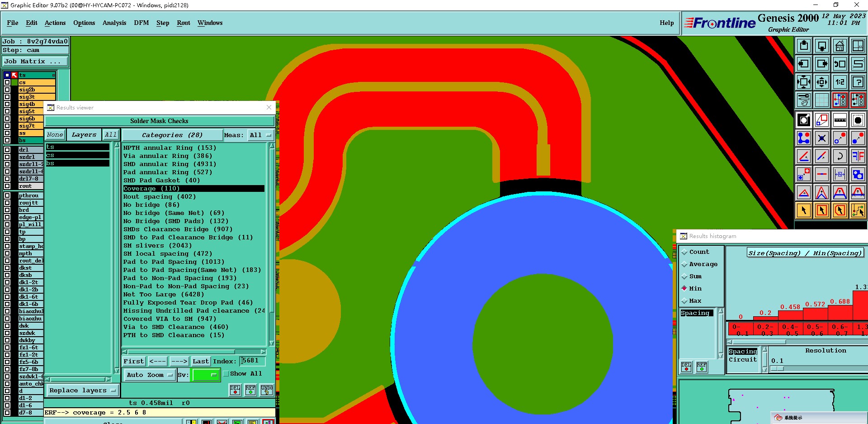Select the Count radio option
This screenshot has height=424, width=868.
pos(684,252)
